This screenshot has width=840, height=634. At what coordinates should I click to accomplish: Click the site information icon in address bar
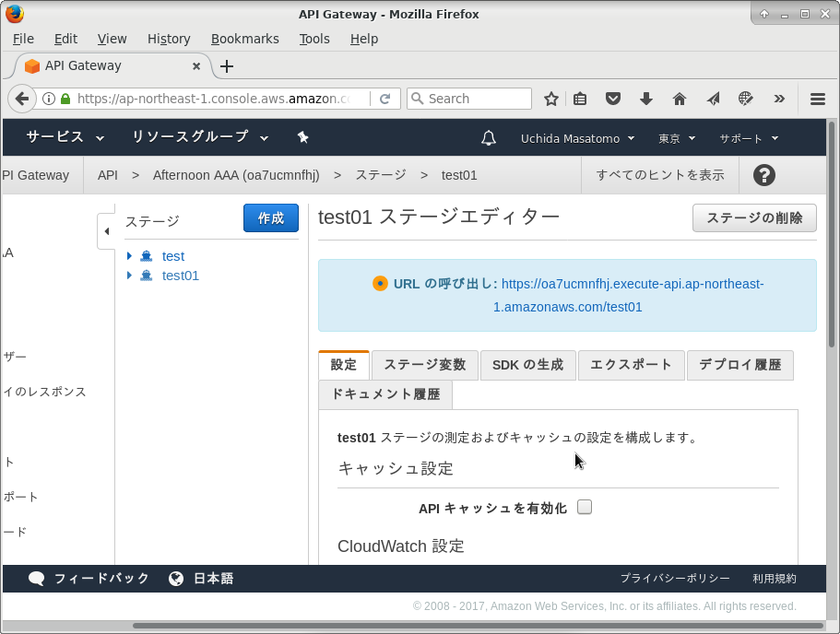point(49,99)
